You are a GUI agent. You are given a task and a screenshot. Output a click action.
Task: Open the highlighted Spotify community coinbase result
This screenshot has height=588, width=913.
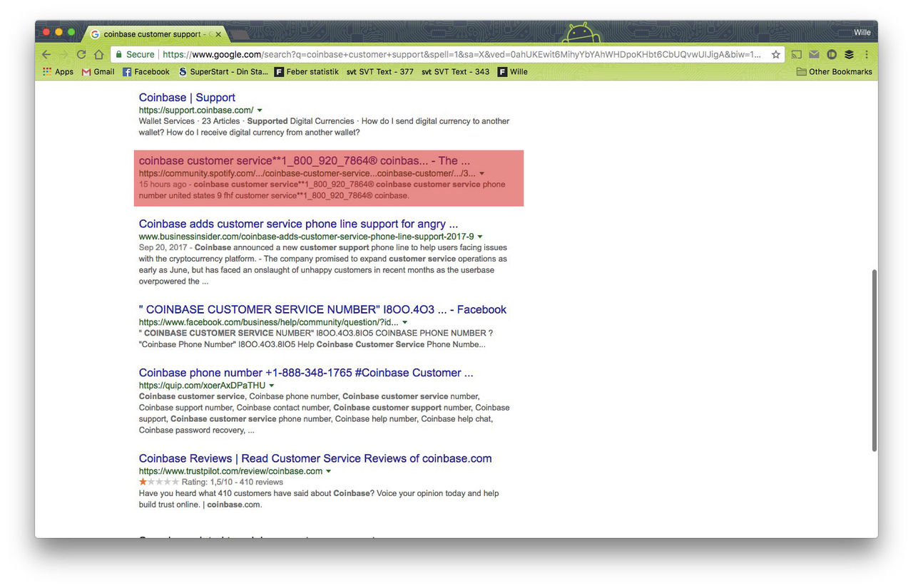coord(305,161)
